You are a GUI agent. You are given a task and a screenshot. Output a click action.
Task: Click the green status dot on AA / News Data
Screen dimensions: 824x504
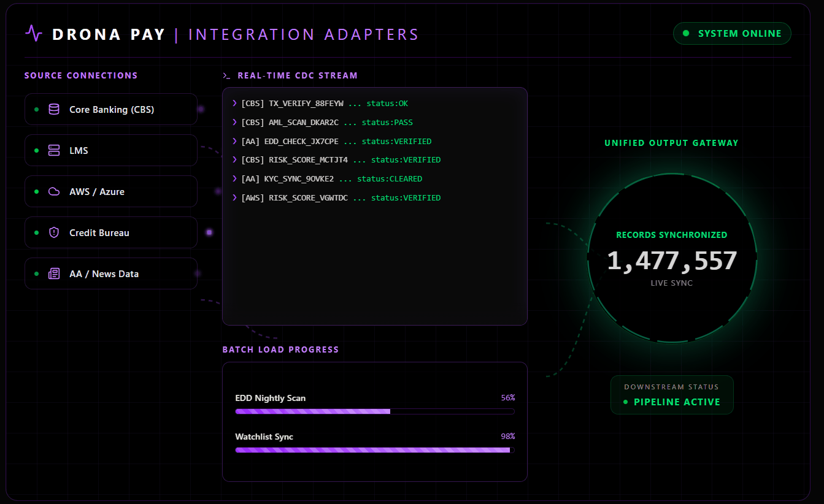pos(36,273)
